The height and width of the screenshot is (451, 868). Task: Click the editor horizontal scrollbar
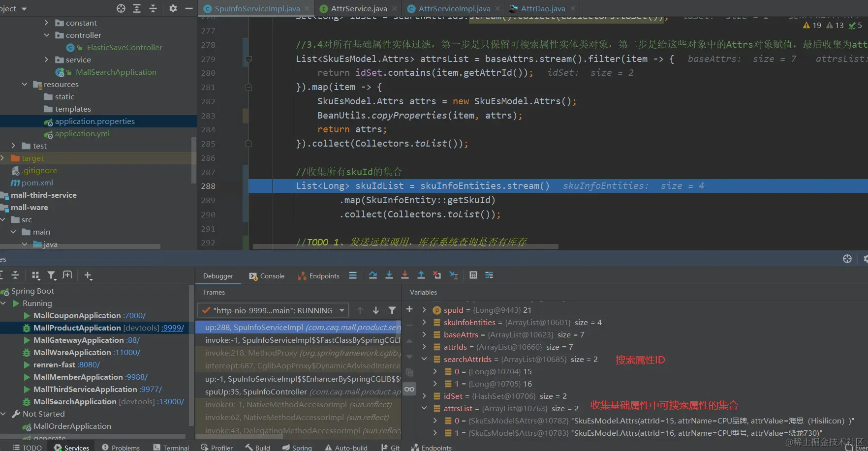click(x=405, y=246)
